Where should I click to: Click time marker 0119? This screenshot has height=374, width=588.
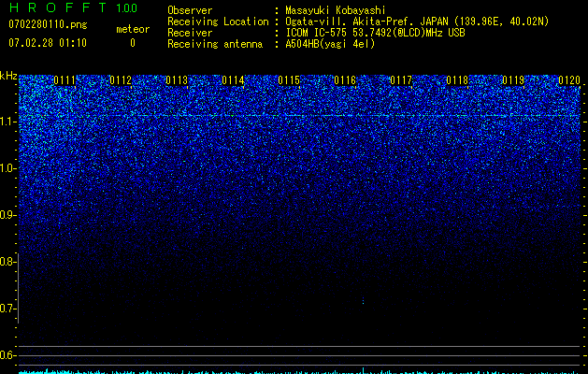[513, 80]
